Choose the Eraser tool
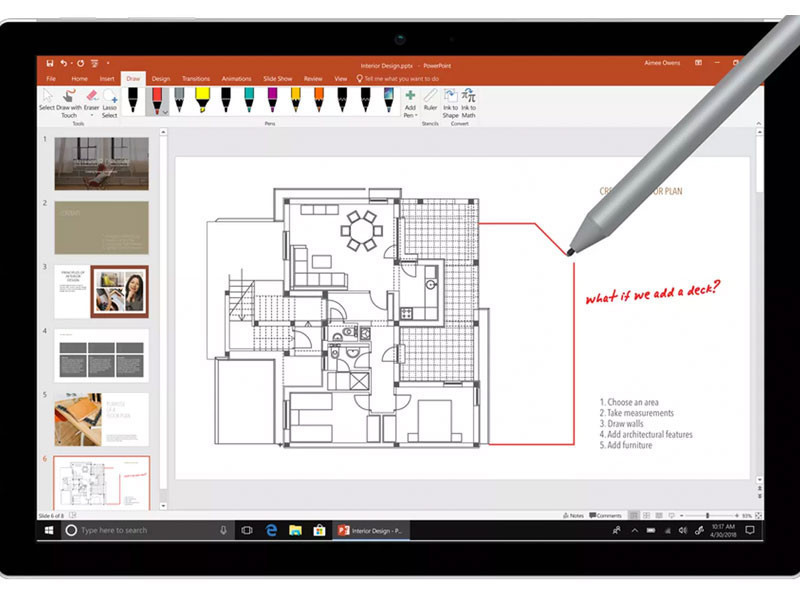 point(89,98)
